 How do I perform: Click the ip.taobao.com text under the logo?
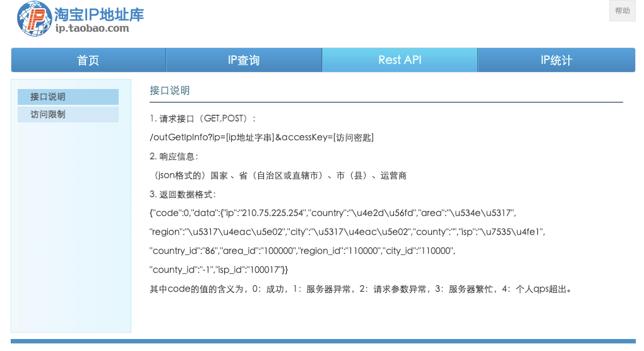(x=92, y=28)
